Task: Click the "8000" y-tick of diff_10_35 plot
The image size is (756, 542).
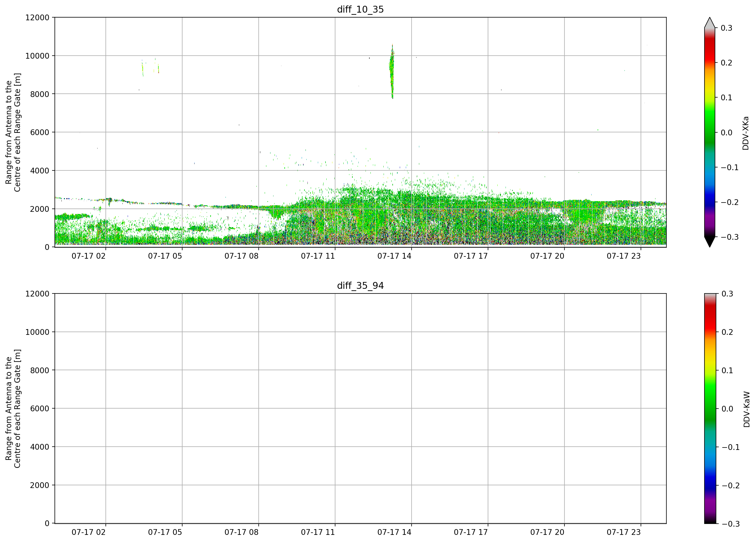Action: pyautogui.click(x=40, y=94)
